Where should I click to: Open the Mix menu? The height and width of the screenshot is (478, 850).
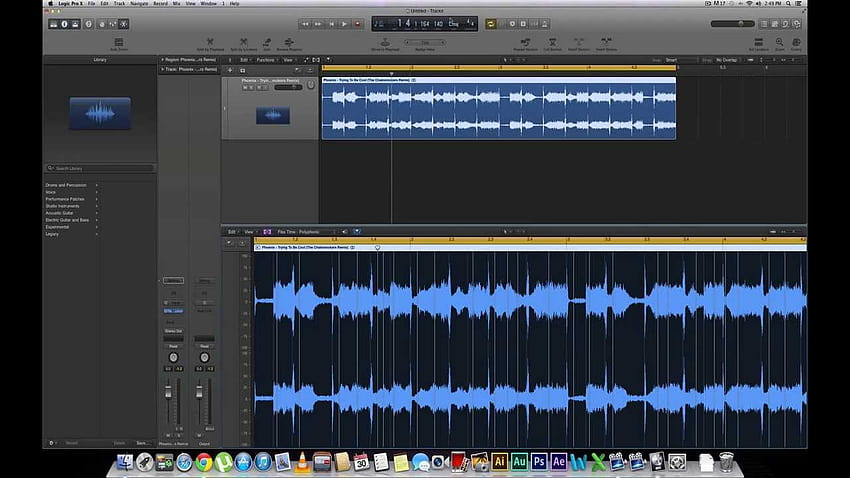pos(176,3)
